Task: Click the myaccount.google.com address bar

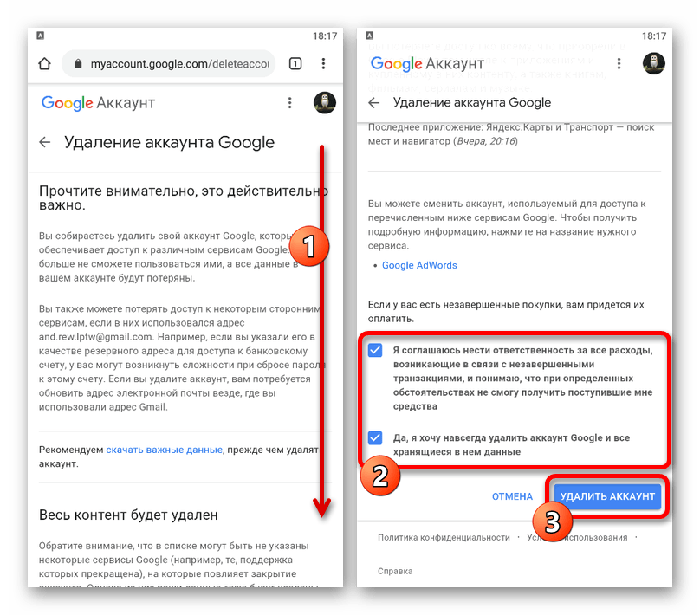Action: pos(169,64)
